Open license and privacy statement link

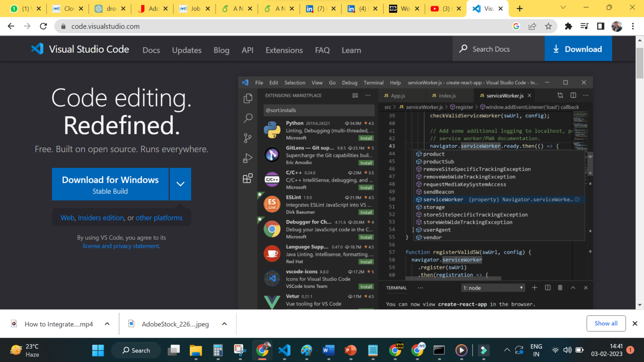click(121, 246)
